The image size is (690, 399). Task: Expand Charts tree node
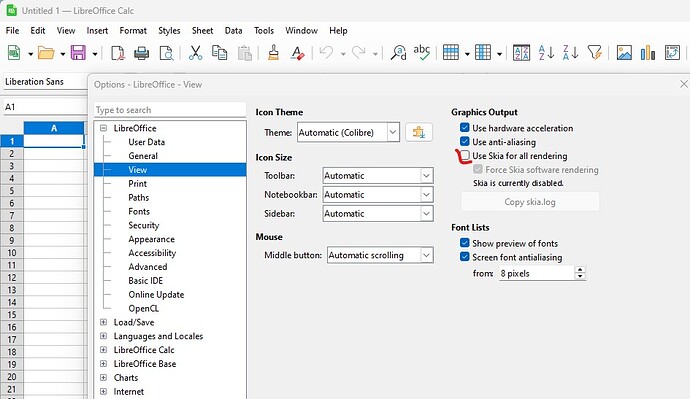[103, 377]
